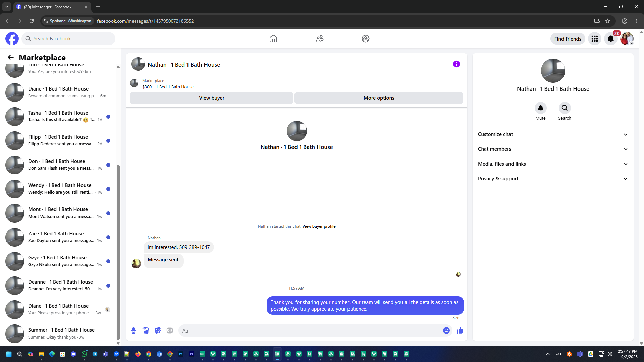This screenshot has width=644, height=362.
Task: Expand the Customize chat section
Action: 552,134
